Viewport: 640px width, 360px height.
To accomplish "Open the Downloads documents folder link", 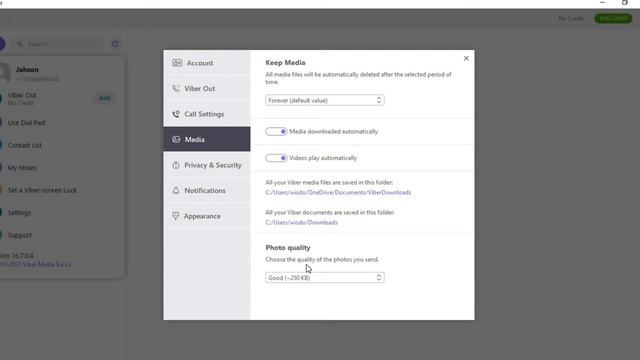I will pyautogui.click(x=301, y=222).
